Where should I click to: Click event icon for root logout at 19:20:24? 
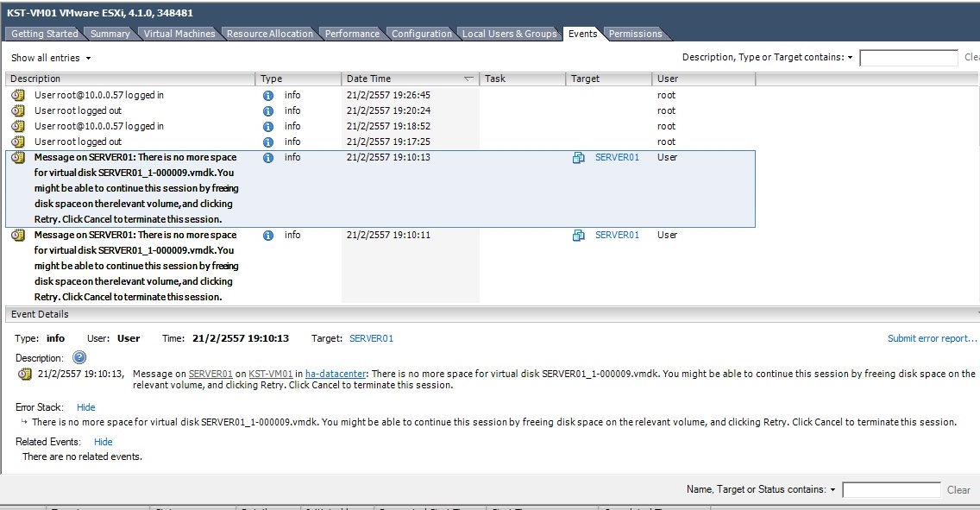point(19,110)
